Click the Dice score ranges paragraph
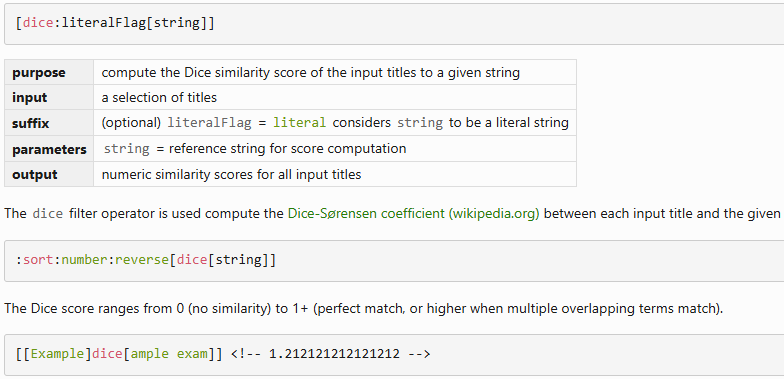Viewport: 784px width, 379px height. [x=364, y=308]
